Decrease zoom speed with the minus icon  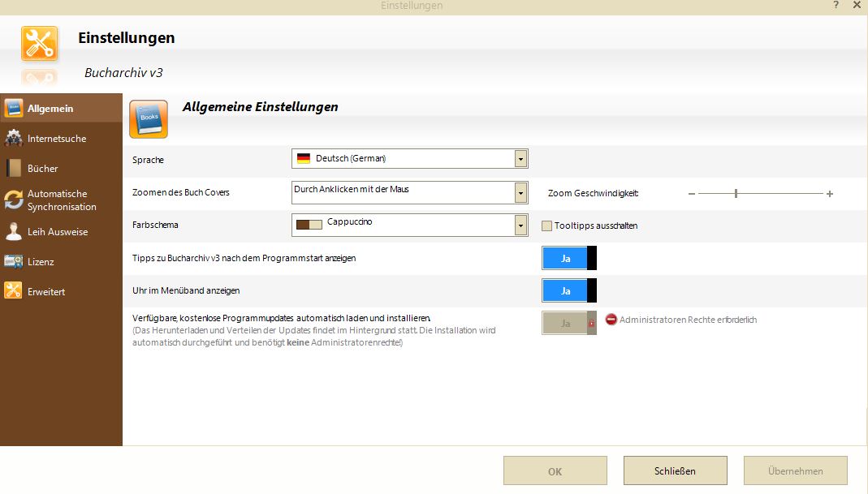[692, 194]
